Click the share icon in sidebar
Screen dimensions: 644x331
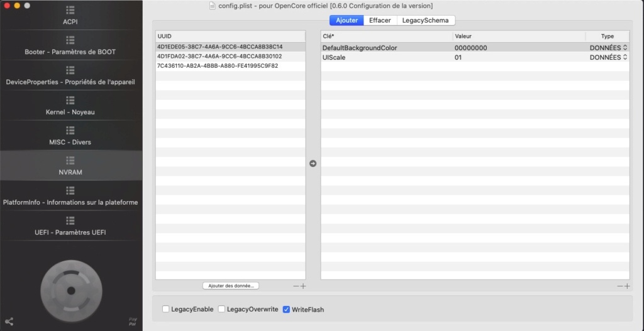pyautogui.click(x=9, y=322)
